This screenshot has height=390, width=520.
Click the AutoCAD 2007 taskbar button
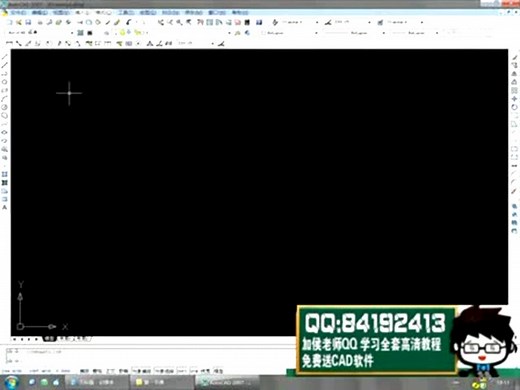228,382
